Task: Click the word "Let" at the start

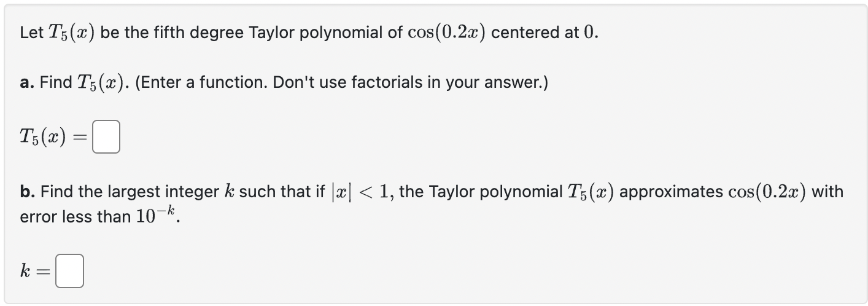Action: click(x=31, y=33)
